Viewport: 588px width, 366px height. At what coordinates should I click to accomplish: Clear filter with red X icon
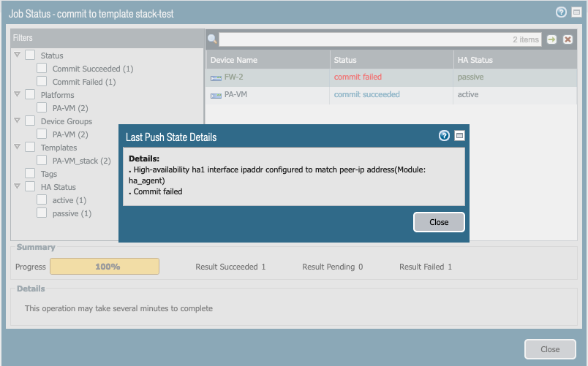(568, 39)
